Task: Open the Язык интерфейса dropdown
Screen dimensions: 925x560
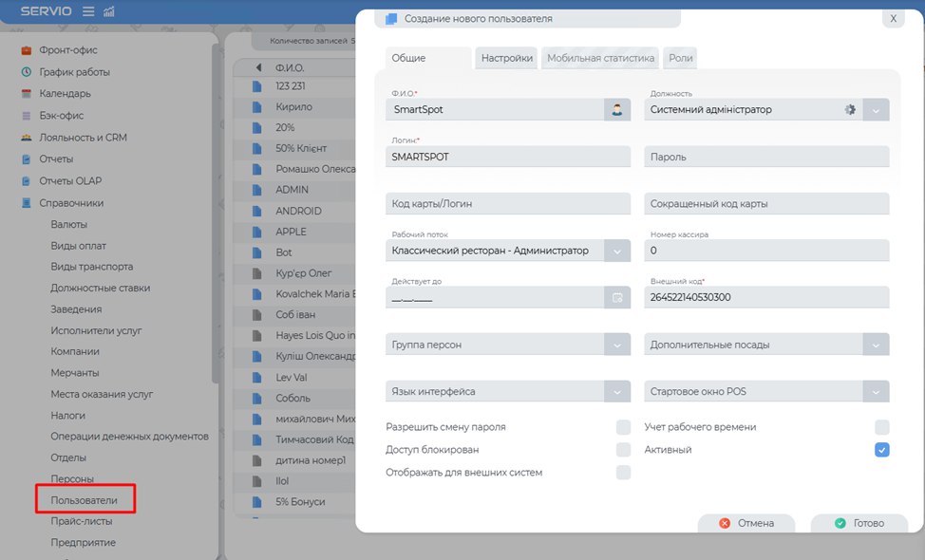Action: (x=617, y=392)
